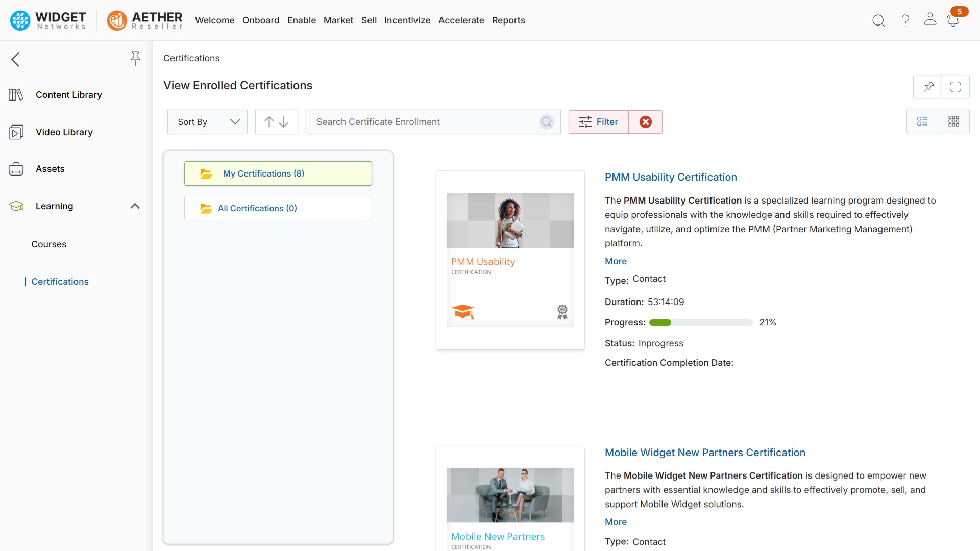980x551 pixels.
Task: Open the Content Library panel
Action: (68, 95)
